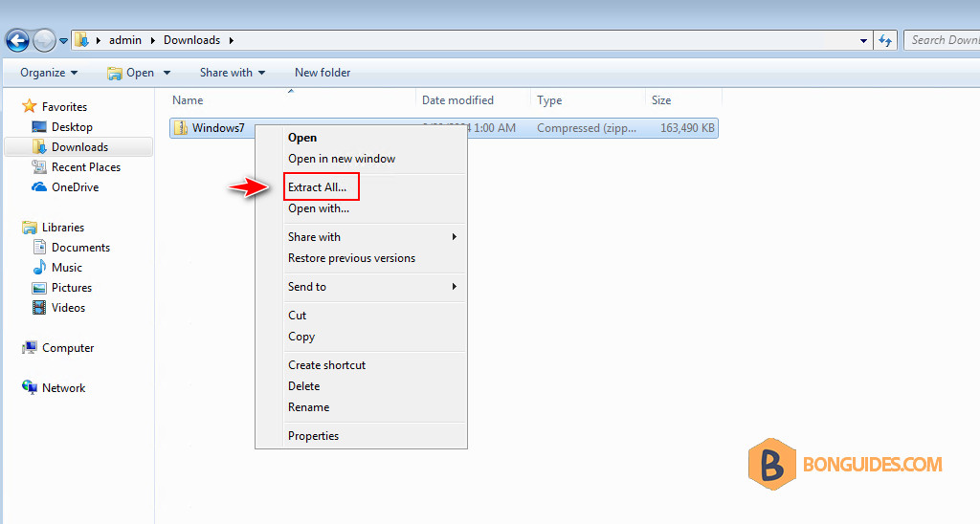Screen dimensions: 980x524
Task: Click the Network globe icon
Action: 29,387
